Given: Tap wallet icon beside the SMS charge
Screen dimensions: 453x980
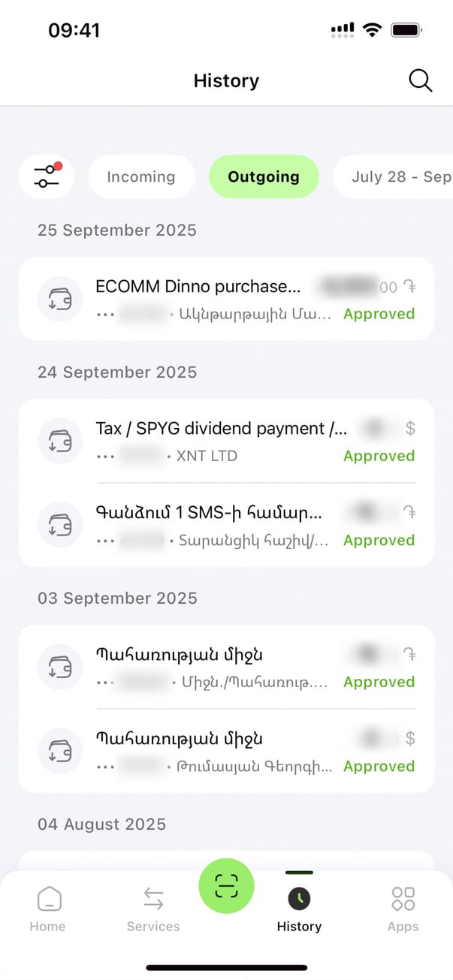Looking at the screenshot, I should tap(60, 526).
